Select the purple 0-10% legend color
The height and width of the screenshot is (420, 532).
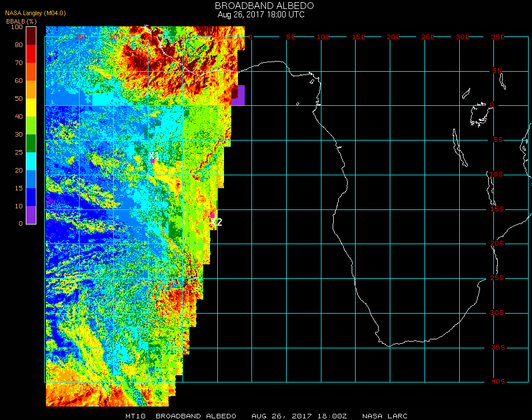click(x=31, y=215)
